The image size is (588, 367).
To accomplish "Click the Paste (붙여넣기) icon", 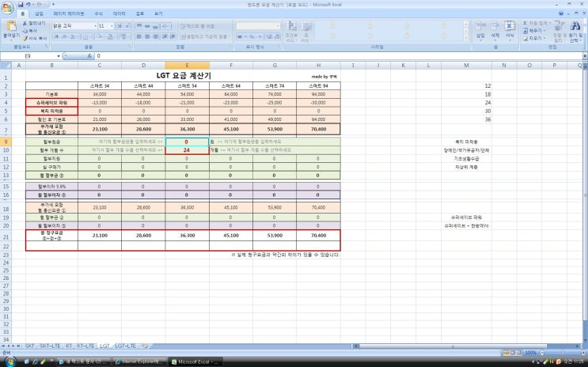I will (11, 26).
